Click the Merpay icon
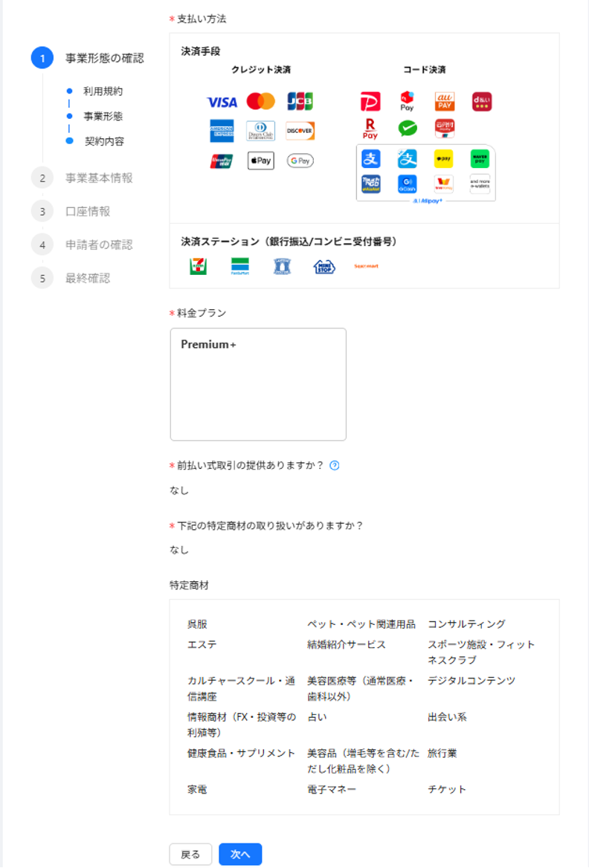 408,101
